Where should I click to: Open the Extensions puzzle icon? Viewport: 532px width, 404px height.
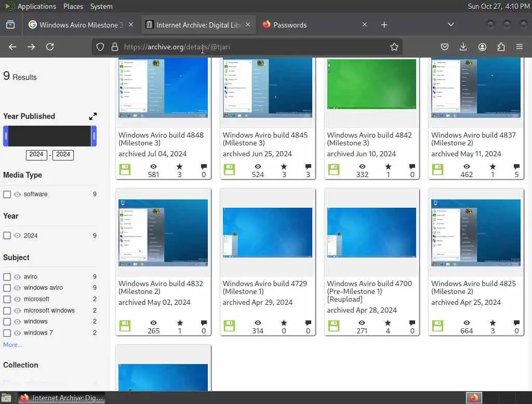tap(501, 47)
